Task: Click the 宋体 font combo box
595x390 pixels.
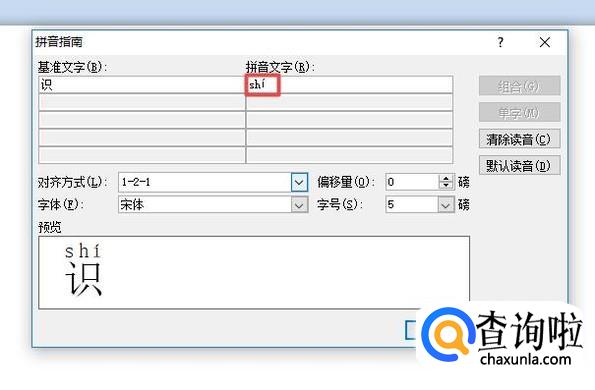Action: point(205,205)
